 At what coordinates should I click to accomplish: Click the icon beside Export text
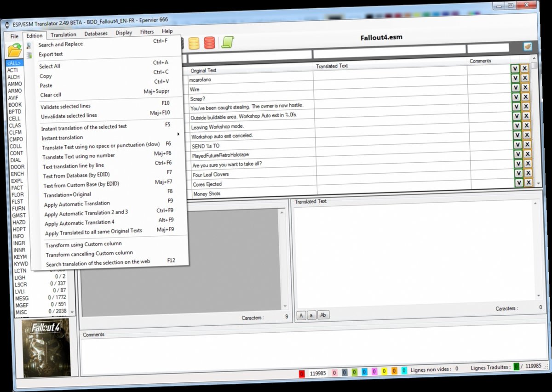tap(29, 55)
